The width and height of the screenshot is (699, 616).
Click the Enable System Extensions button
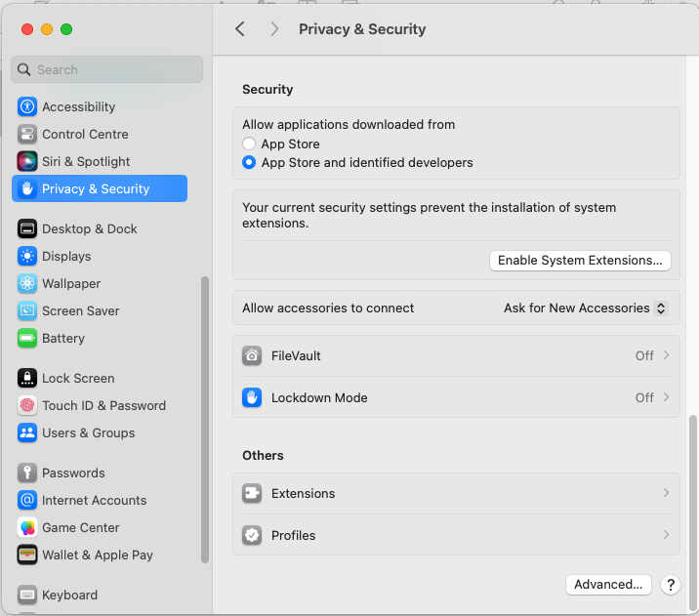pos(580,261)
